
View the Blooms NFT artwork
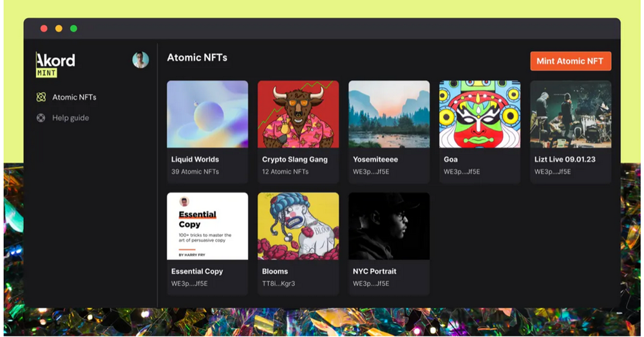pos(298,226)
